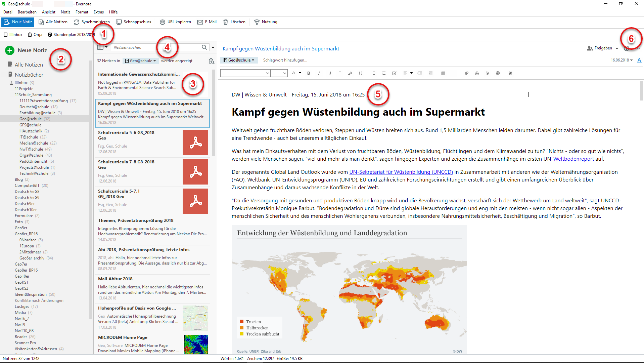Click the URL kopieren globe icon
This screenshot has width=644, height=363.
coord(163,22)
